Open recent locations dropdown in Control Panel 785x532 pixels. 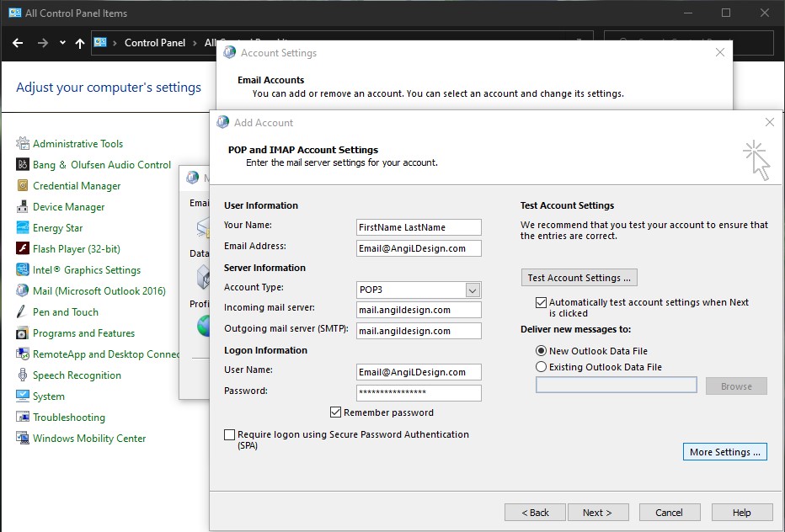click(62, 43)
